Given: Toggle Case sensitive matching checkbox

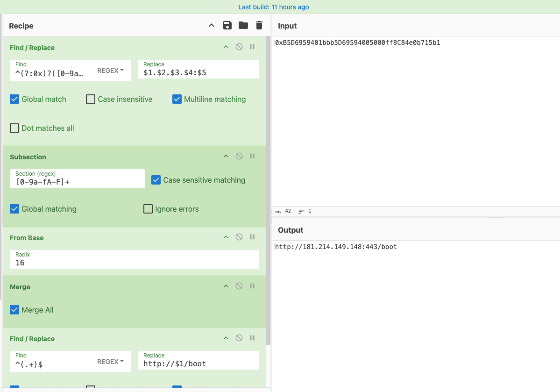Looking at the screenshot, I should point(156,180).
